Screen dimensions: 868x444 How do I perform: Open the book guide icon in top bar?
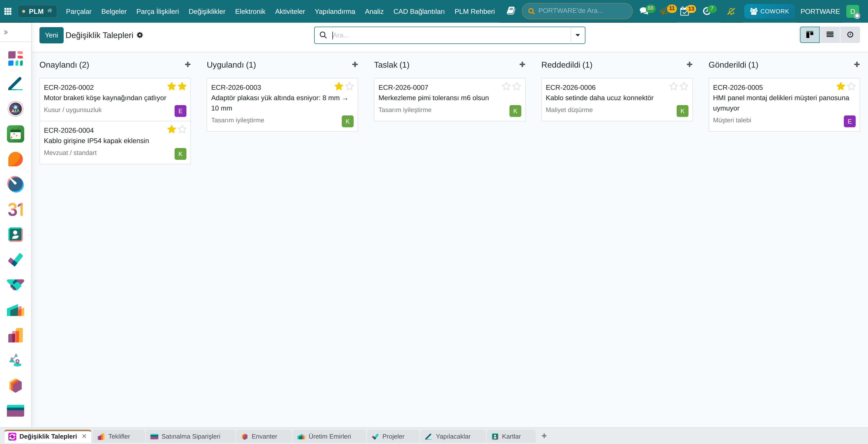click(x=511, y=11)
